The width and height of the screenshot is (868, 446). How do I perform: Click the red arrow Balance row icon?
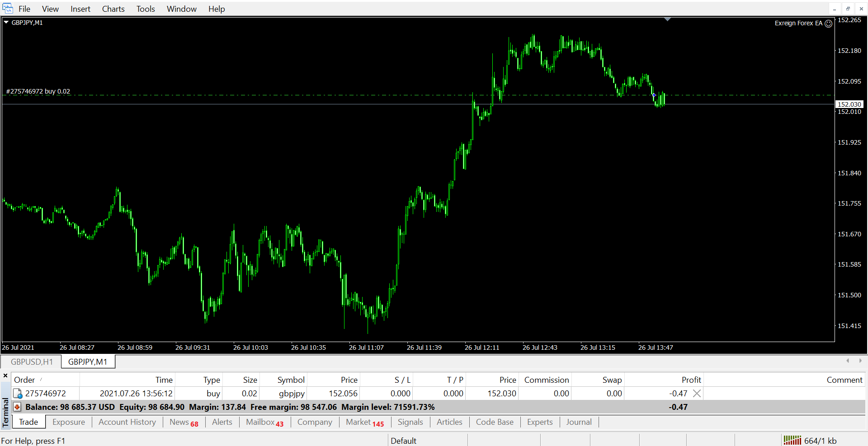click(x=17, y=407)
